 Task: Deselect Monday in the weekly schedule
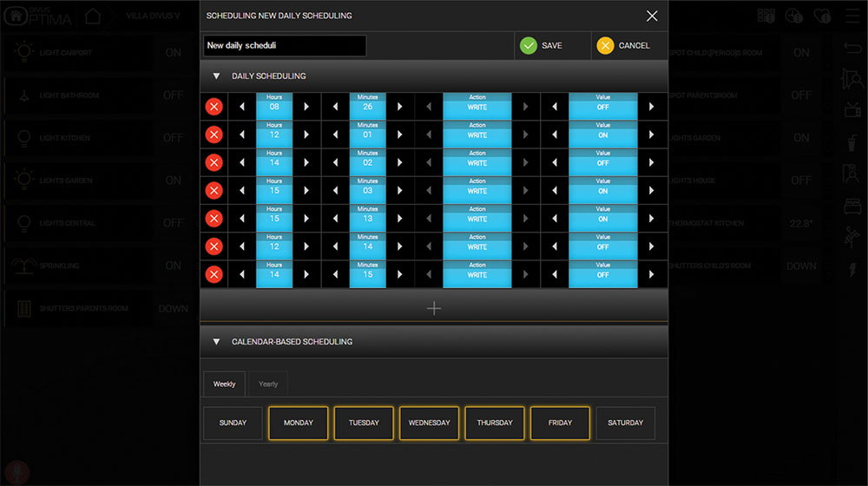click(299, 423)
